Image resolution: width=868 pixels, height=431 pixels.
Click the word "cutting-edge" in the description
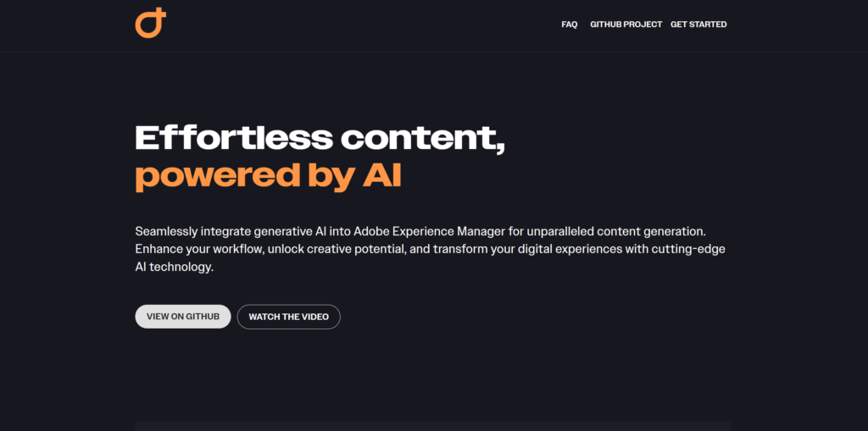691,250
